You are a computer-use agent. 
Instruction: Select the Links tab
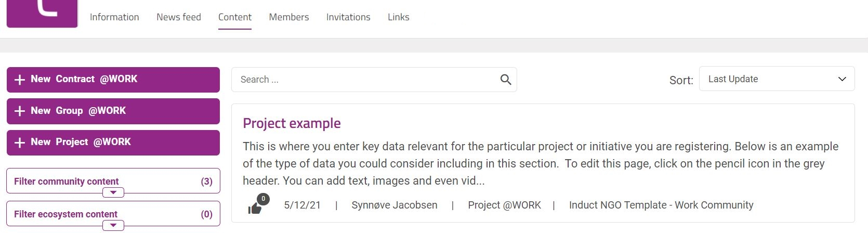coord(399,17)
